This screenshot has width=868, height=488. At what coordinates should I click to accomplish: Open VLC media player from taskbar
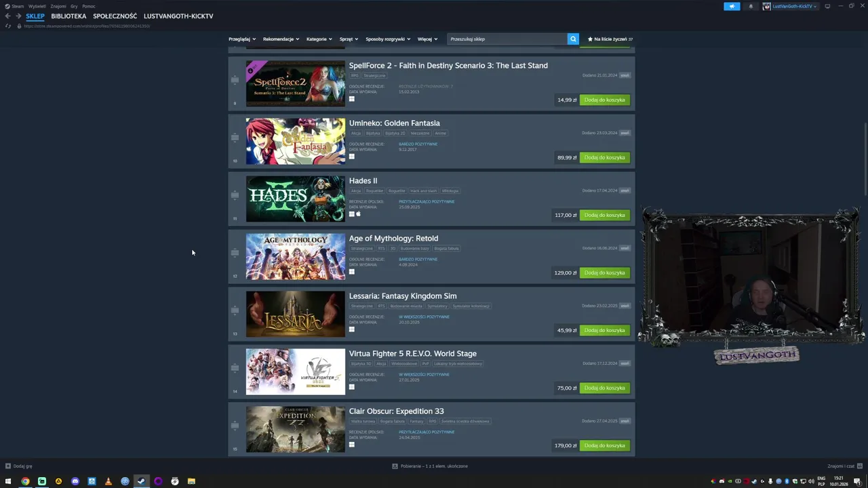(x=108, y=481)
